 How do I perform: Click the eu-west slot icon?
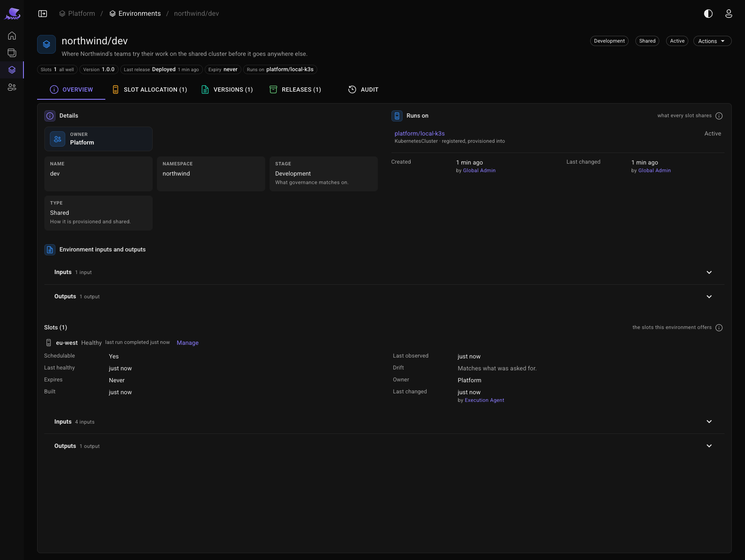[x=49, y=343]
